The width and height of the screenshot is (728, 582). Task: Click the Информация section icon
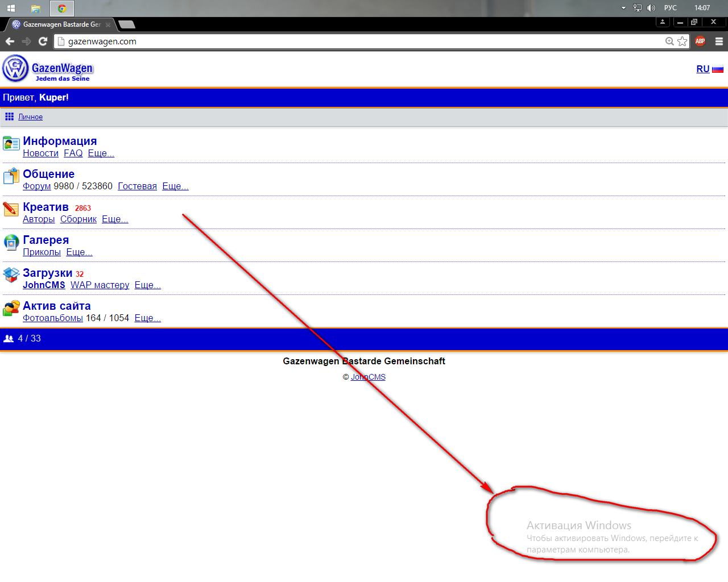(11, 143)
